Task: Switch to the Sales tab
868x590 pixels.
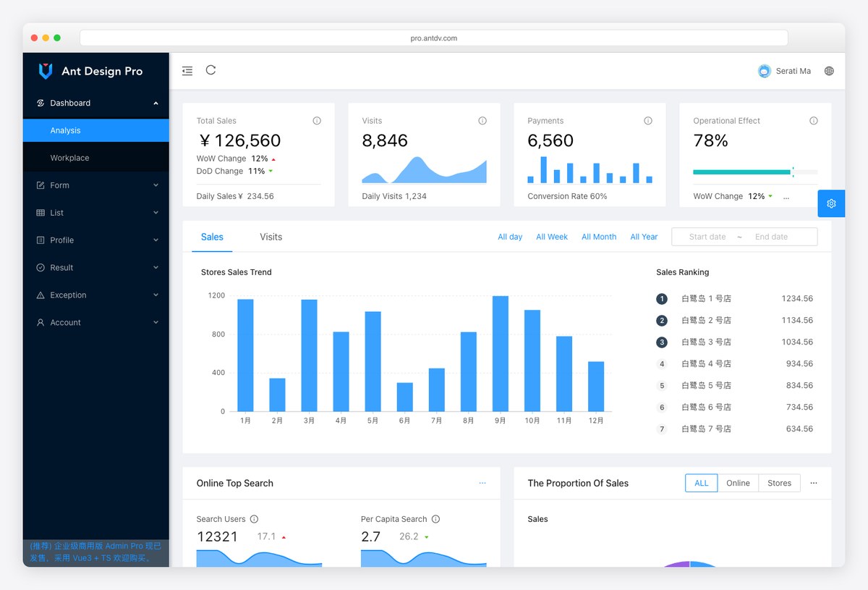Action: point(212,237)
